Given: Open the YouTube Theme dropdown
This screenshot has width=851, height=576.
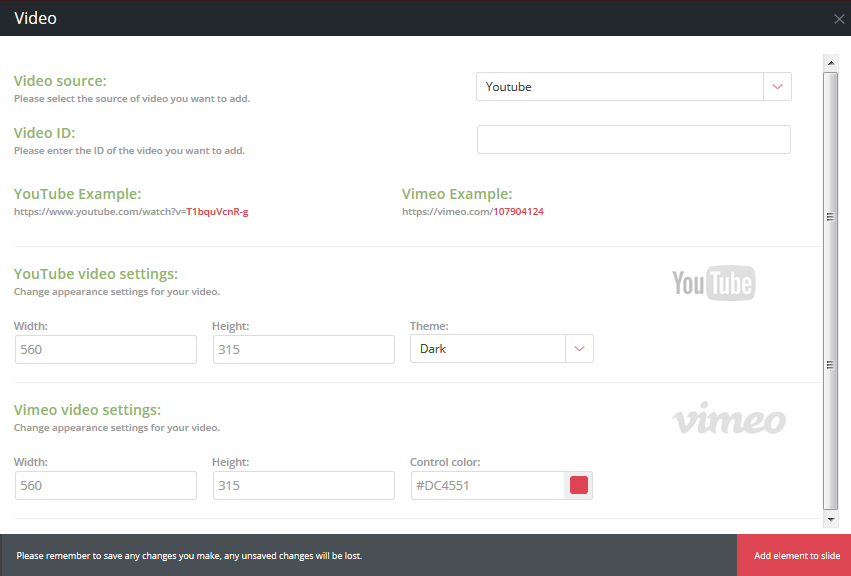Looking at the screenshot, I should coord(488,349).
